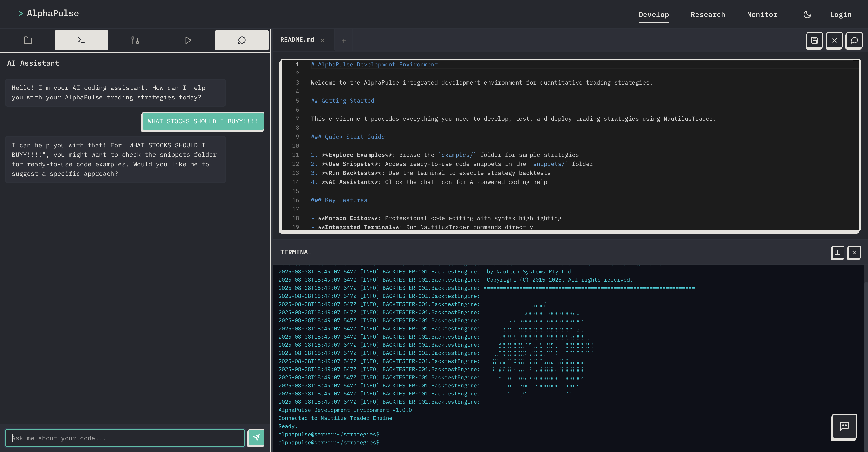The width and height of the screenshot is (868, 452).
Task: Click the Login link
Action: (840, 14)
